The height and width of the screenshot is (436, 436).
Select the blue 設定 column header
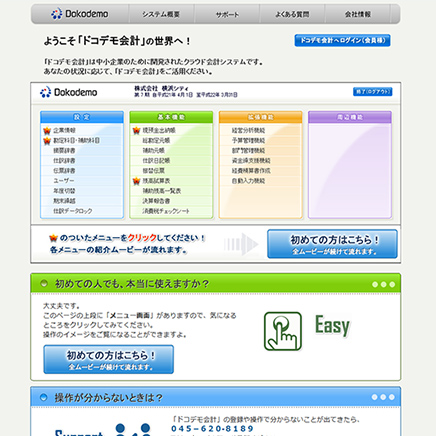click(82, 117)
